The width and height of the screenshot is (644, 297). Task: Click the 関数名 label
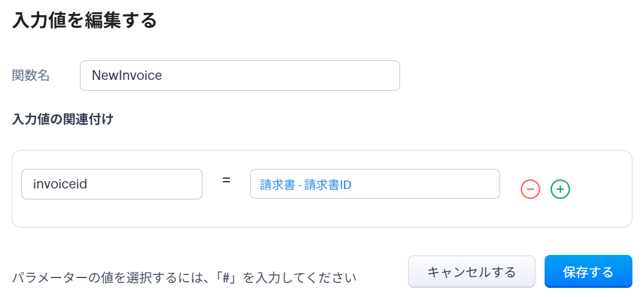click(x=31, y=76)
